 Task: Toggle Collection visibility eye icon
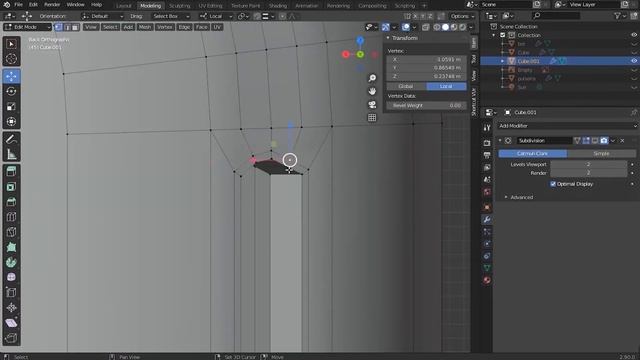coord(634,35)
